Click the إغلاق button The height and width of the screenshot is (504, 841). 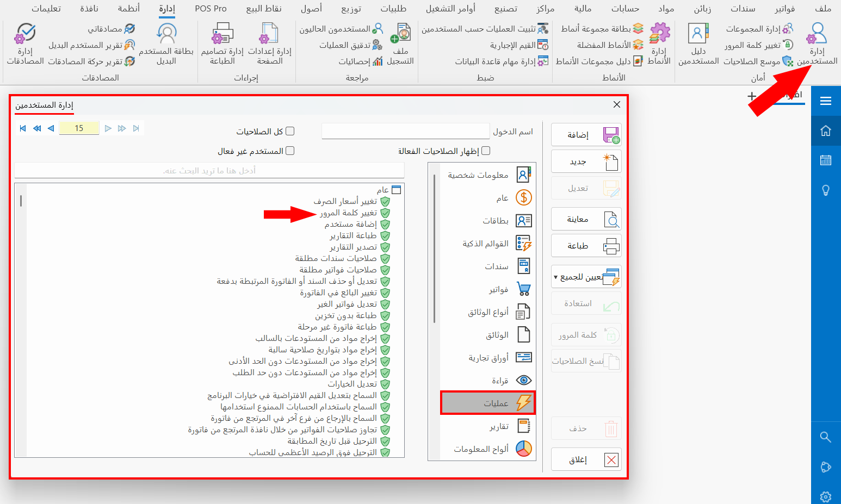pyautogui.click(x=586, y=459)
